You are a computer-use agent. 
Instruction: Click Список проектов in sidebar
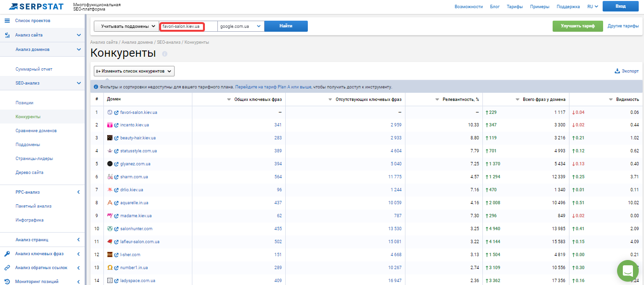pos(33,21)
